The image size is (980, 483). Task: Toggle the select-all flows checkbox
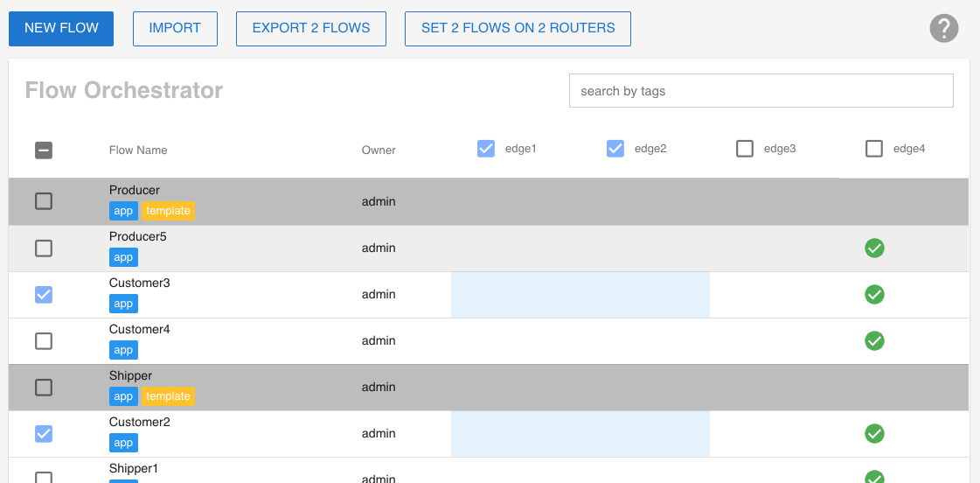tap(44, 150)
